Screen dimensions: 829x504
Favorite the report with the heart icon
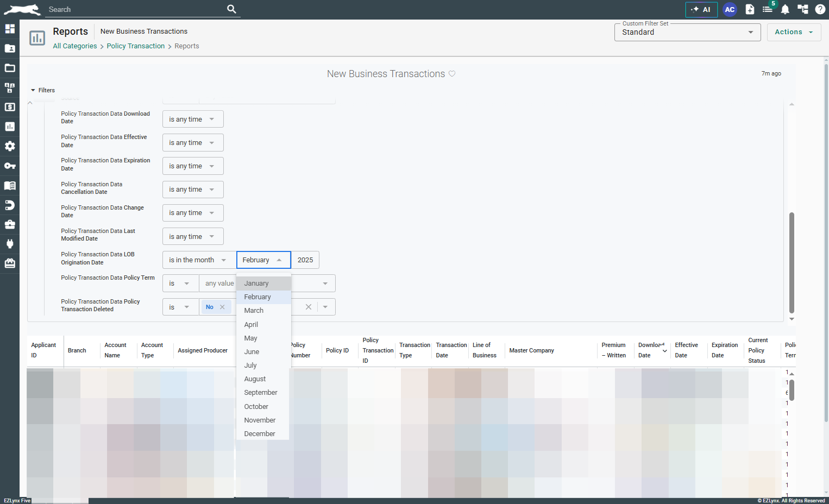tap(452, 74)
